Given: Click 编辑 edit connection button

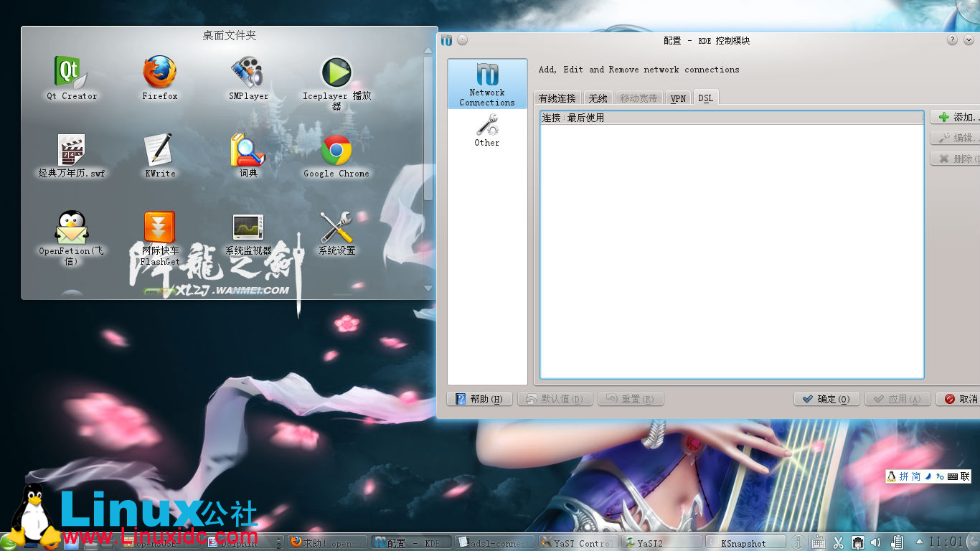Looking at the screenshot, I should [956, 138].
